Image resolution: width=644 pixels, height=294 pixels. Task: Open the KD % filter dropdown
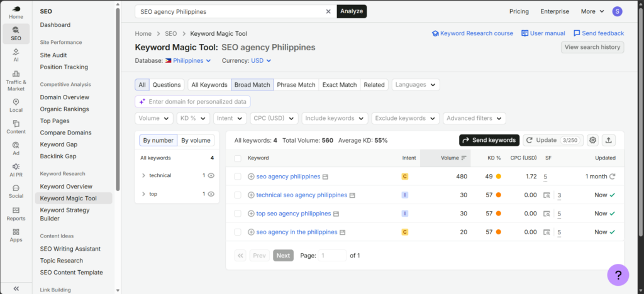(194, 119)
